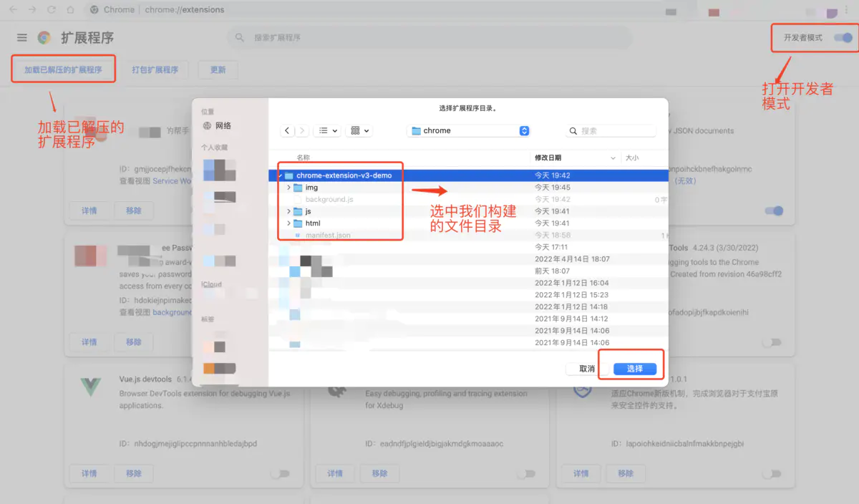Open the chrome folder dropdown in the dialog

469,130
